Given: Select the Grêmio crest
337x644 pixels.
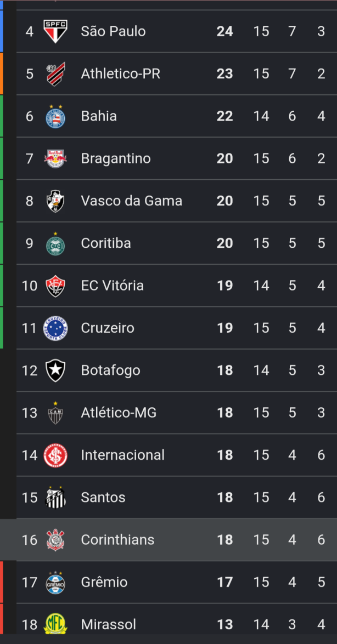Looking at the screenshot, I should (x=55, y=582).
